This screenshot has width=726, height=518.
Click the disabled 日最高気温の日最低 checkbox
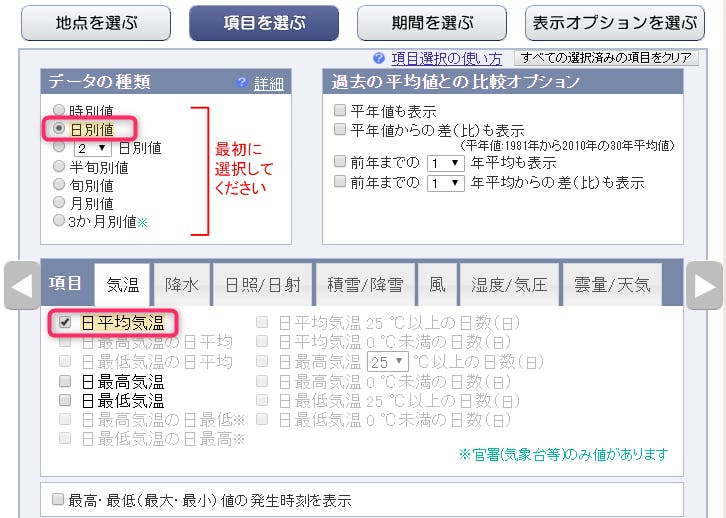tap(65, 419)
